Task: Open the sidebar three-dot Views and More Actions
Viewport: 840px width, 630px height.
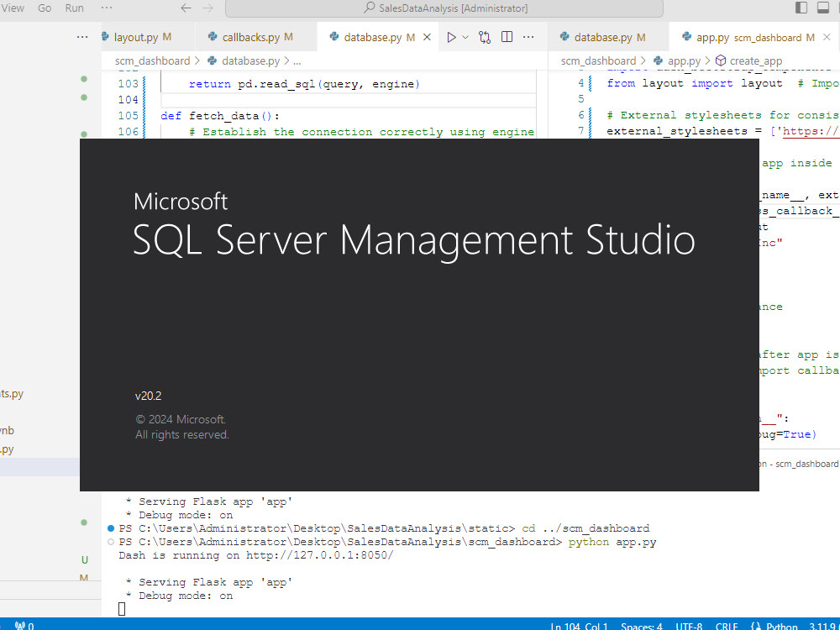Action: point(82,37)
